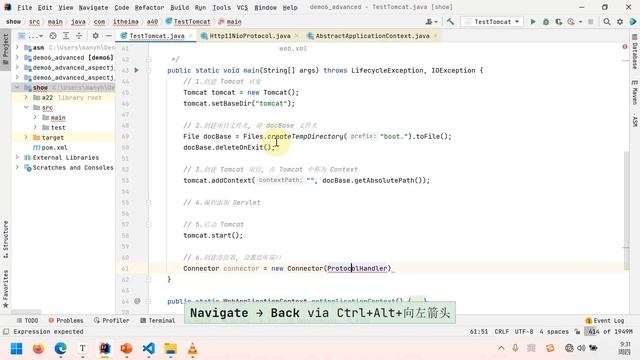Toggle the Project side tool window
The image size is (640, 360).
pyautogui.click(x=6, y=49)
